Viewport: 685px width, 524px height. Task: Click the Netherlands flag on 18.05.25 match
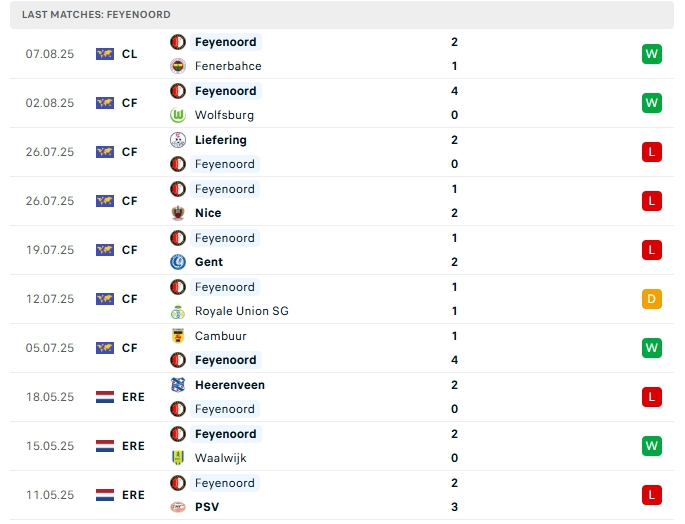pyautogui.click(x=105, y=397)
